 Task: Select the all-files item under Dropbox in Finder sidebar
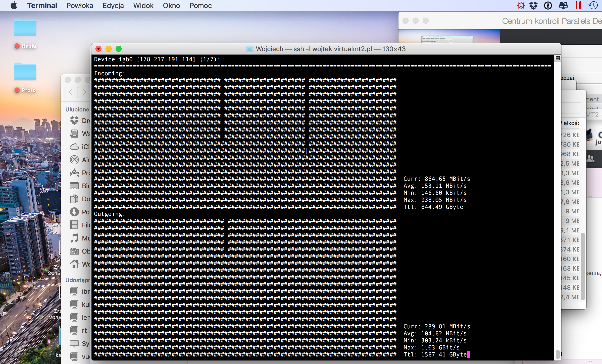(80, 134)
